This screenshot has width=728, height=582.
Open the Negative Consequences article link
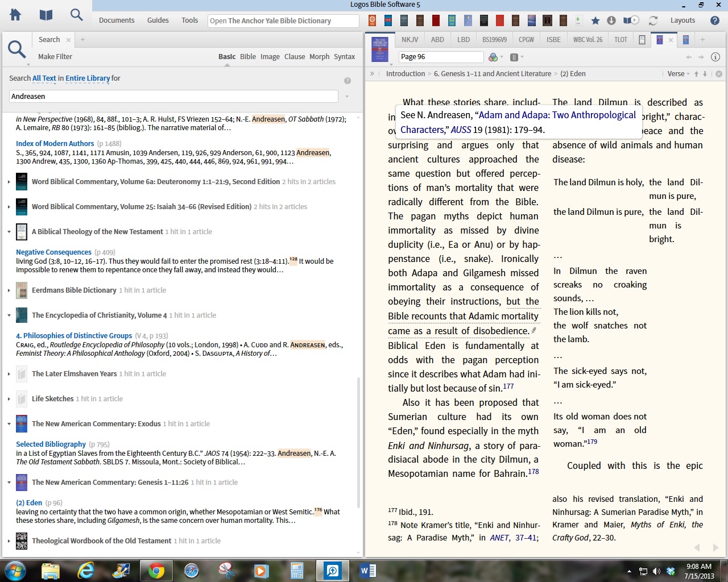pos(53,252)
